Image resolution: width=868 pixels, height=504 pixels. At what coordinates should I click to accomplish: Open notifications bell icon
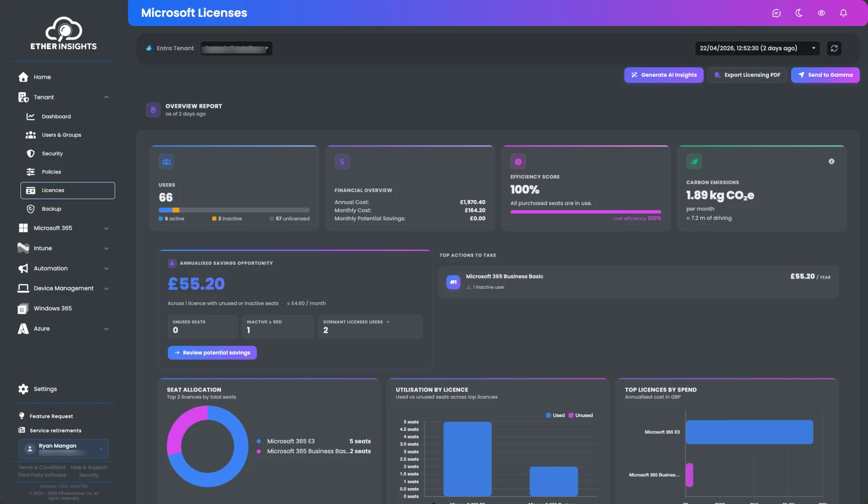click(x=843, y=13)
